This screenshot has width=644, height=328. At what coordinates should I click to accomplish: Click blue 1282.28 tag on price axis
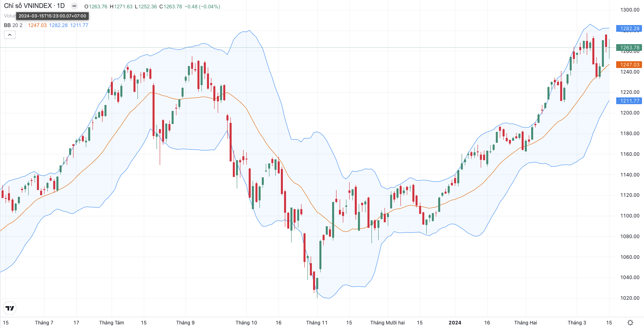[x=629, y=29]
